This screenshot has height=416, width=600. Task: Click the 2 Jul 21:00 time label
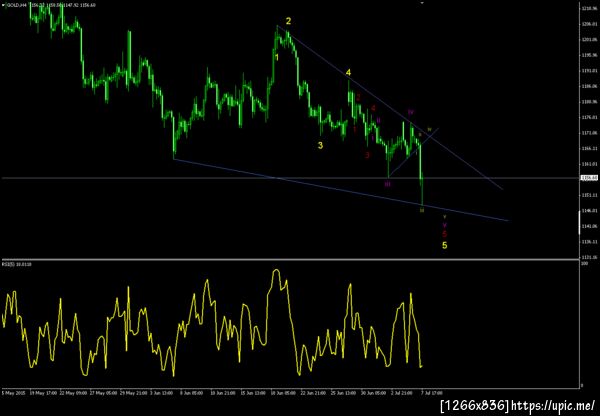[403, 393]
